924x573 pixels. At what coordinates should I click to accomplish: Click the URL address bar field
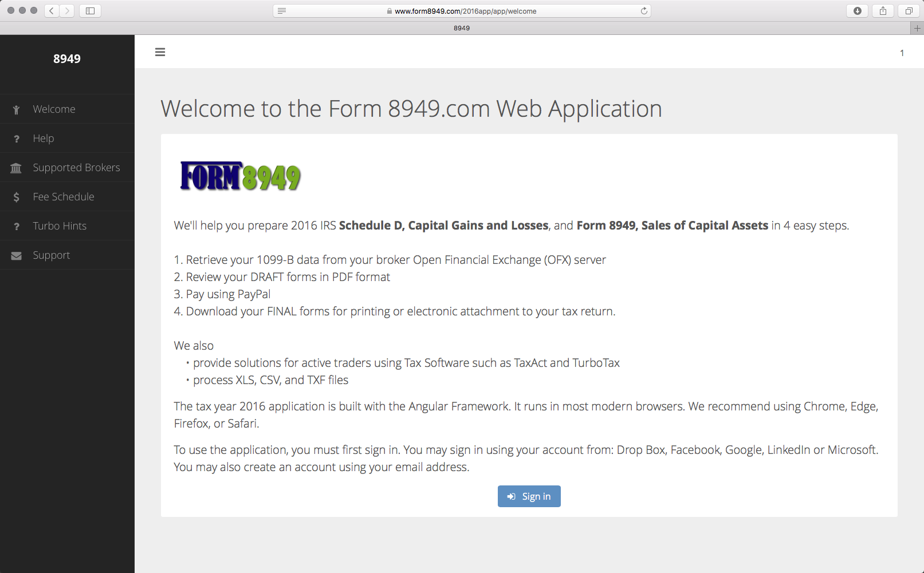click(462, 11)
